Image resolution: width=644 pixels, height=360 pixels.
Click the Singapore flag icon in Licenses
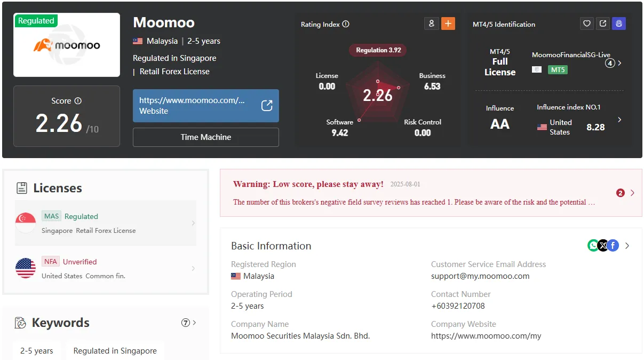(26, 223)
